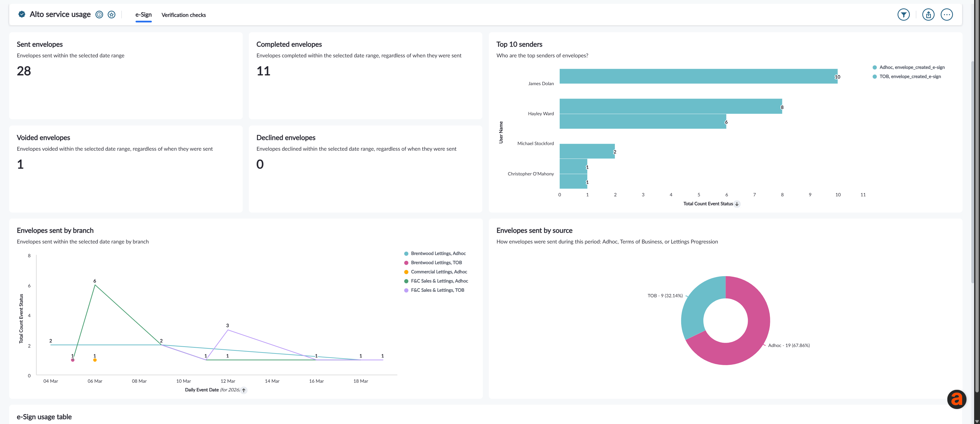Click the e-Sign usage table heading
The image size is (980, 424).
(44, 417)
